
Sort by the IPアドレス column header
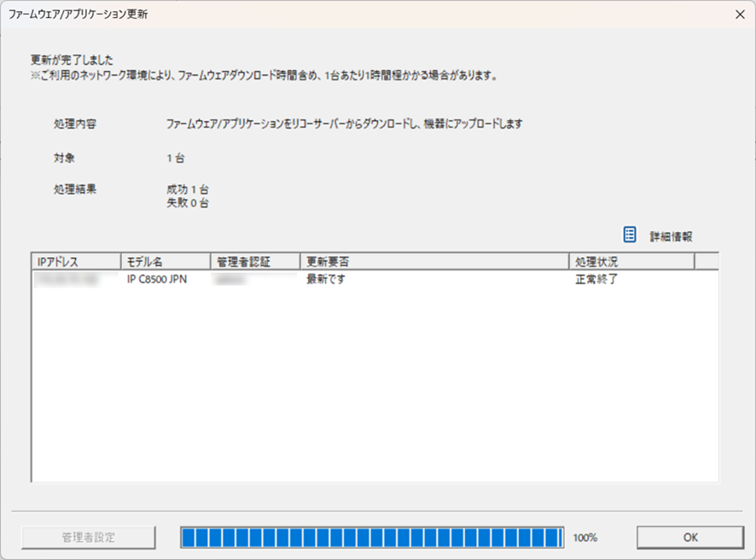[x=76, y=261]
